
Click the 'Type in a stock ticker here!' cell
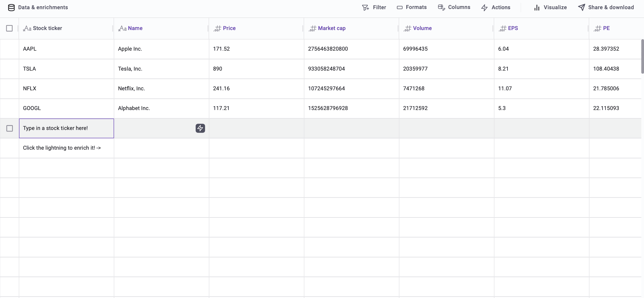(66, 128)
